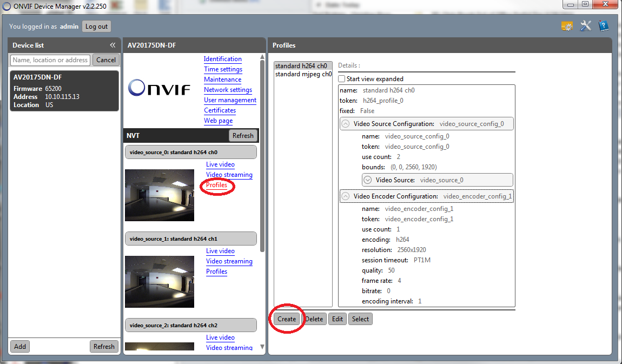Toggle Start view expanded checkbox
The height and width of the screenshot is (364, 622).
coord(341,78)
